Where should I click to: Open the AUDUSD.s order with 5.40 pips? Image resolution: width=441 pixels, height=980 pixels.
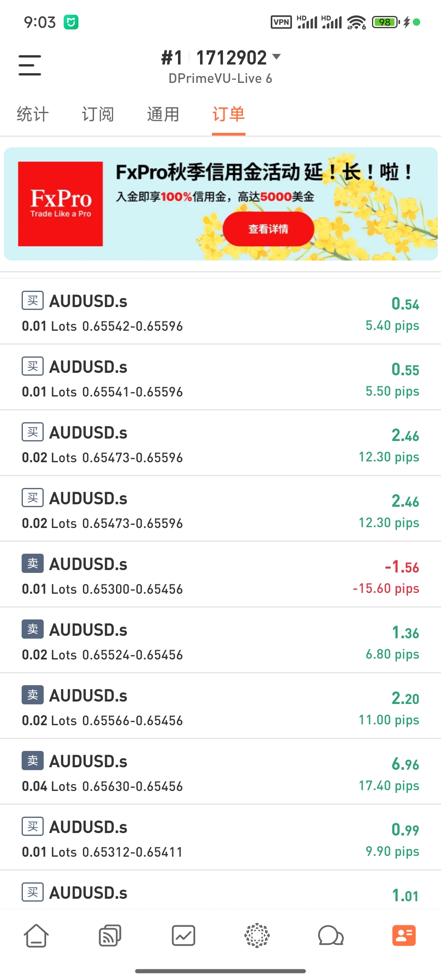[220, 313]
